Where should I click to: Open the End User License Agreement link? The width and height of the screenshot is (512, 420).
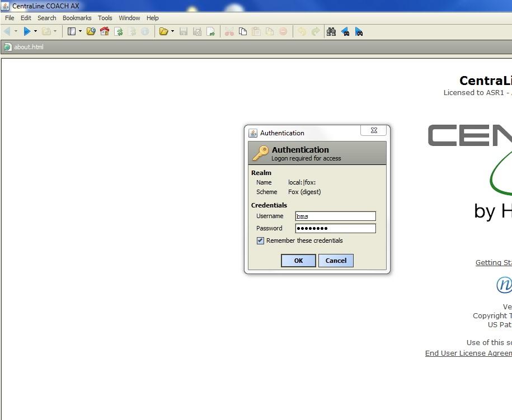click(468, 353)
